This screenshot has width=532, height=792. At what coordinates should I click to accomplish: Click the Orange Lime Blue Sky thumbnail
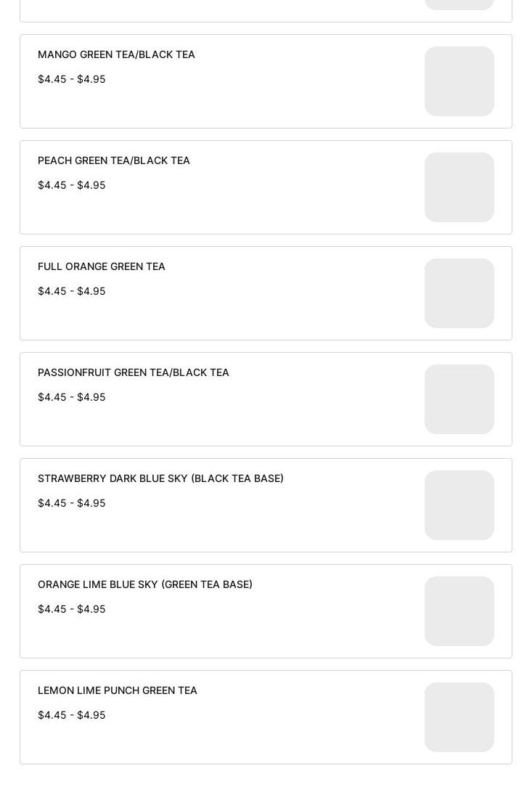(459, 611)
